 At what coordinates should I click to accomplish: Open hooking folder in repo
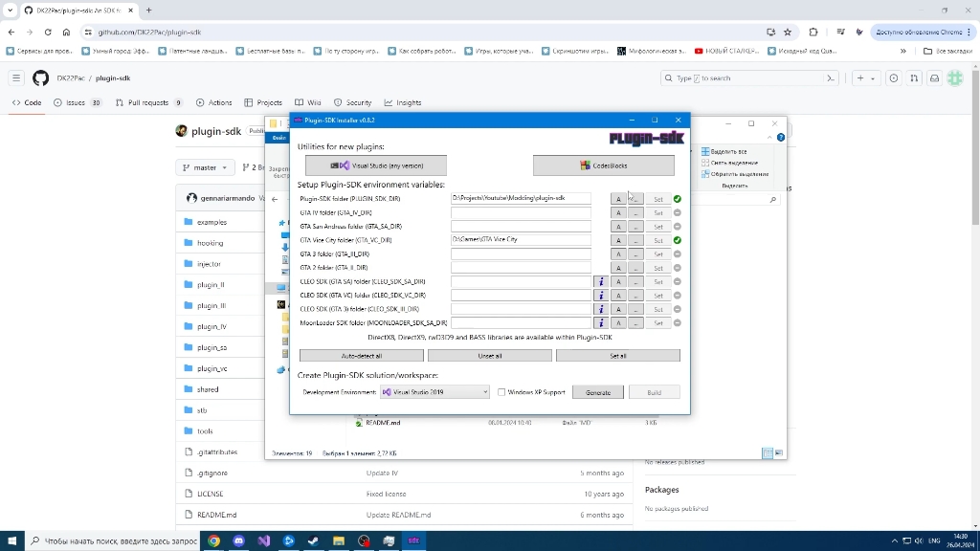coord(210,243)
